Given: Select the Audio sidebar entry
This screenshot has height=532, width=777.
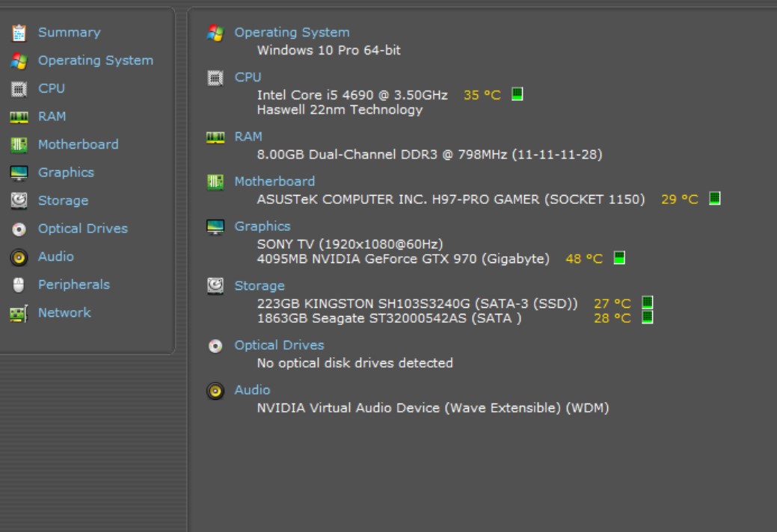Looking at the screenshot, I should 56,257.
